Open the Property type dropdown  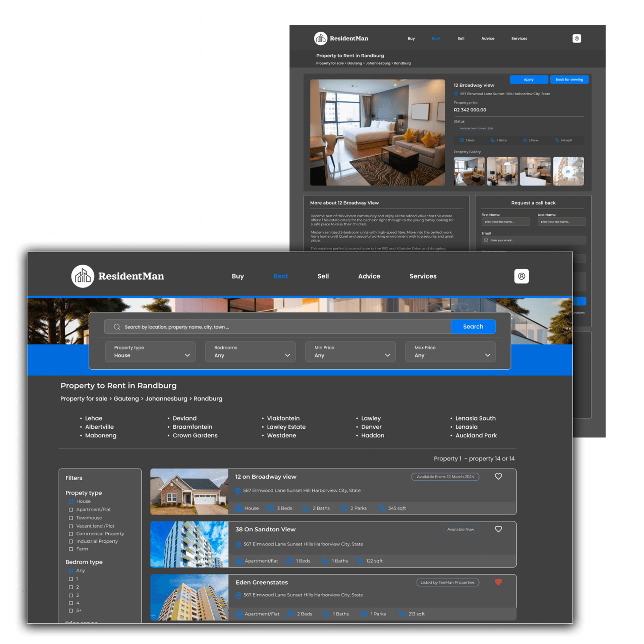pyautogui.click(x=150, y=352)
